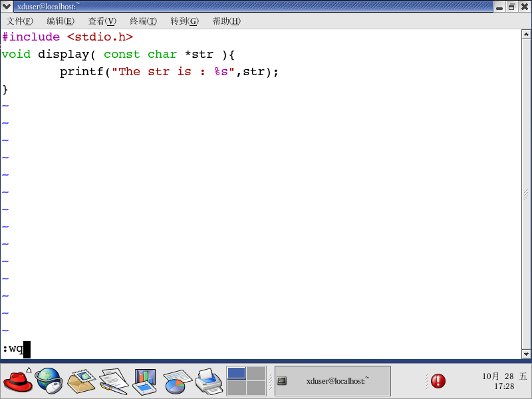Click the title bar text xduser@localhost
This screenshot has width=532, height=399.
tap(49, 7)
